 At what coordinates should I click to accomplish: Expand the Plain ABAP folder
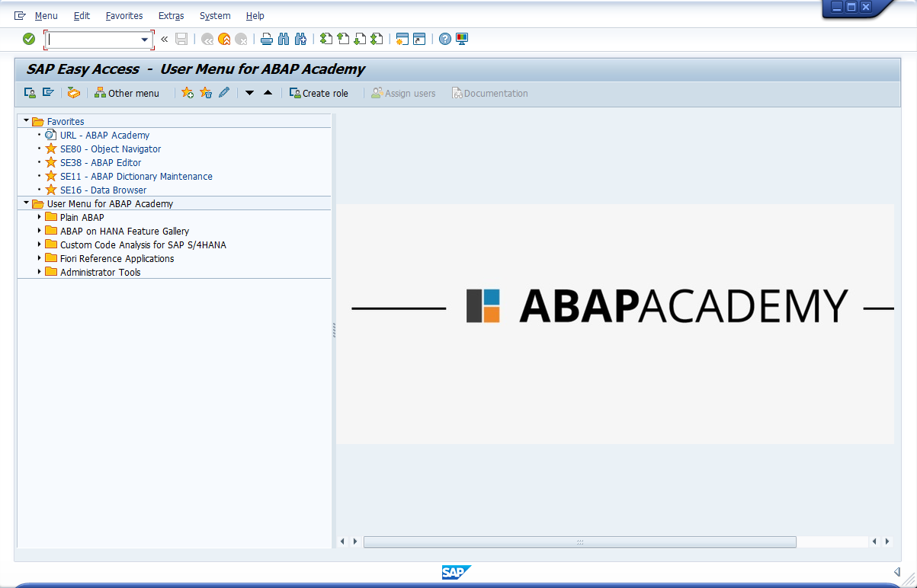point(40,217)
